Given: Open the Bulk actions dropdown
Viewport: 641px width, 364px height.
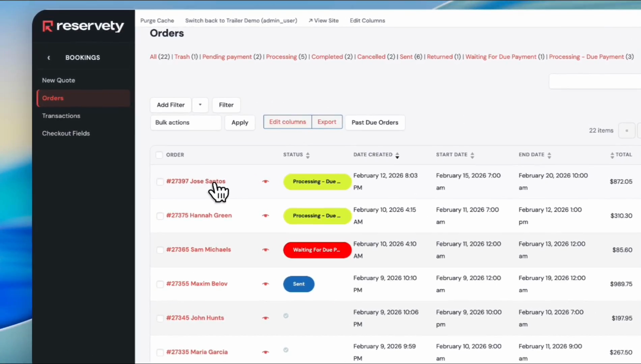Looking at the screenshot, I should 186,123.
